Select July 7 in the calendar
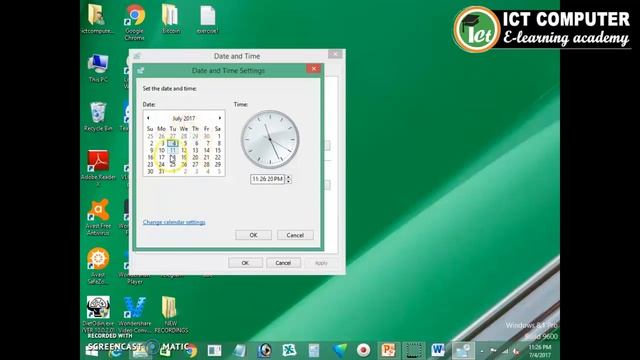The width and height of the screenshot is (640, 360). pyautogui.click(x=207, y=143)
